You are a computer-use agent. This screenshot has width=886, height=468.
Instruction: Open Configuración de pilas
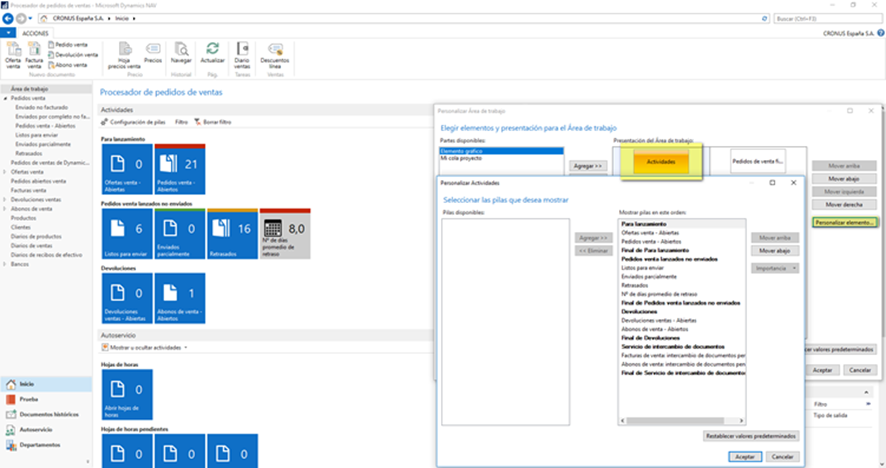133,122
